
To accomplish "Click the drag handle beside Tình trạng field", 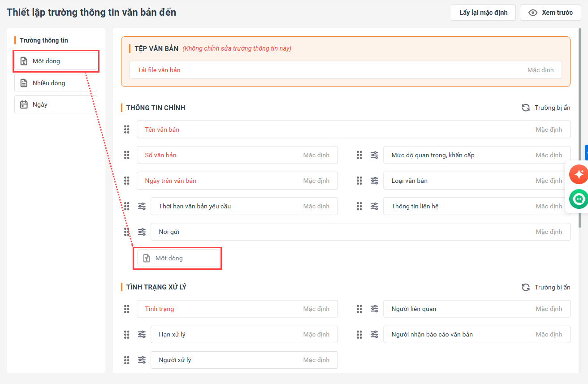I will [127, 309].
